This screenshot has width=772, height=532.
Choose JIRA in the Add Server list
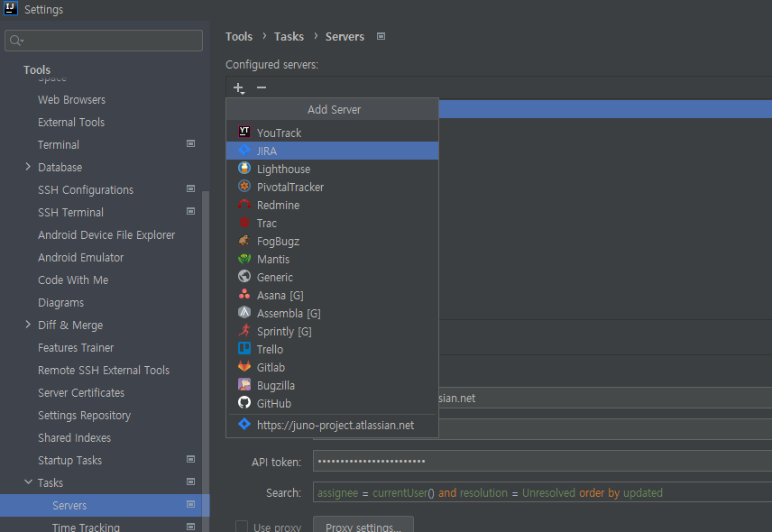point(332,151)
